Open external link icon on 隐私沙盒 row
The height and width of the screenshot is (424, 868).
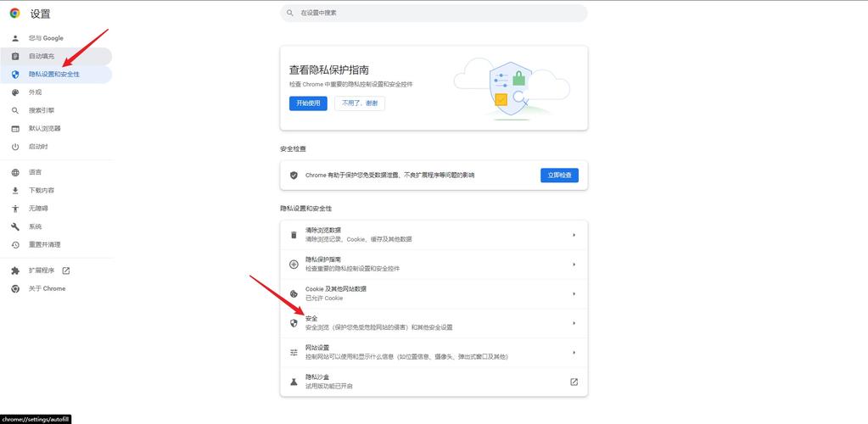(x=574, y=382)
